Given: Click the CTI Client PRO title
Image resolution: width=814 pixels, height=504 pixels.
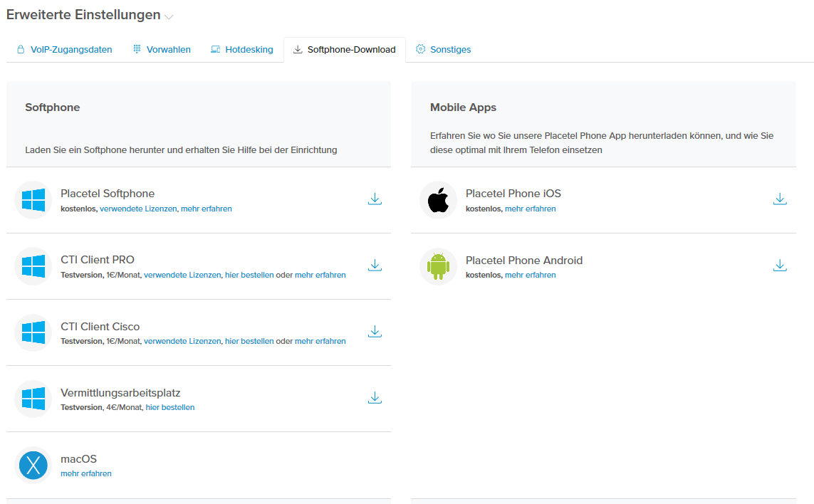Looking at the screenshot, I should point(98,260).
